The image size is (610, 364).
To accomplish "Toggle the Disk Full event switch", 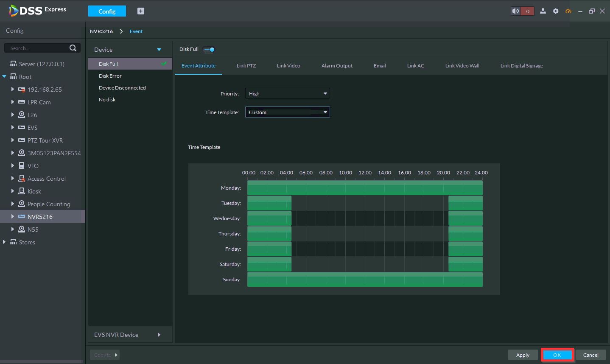I will pos(209,50).
